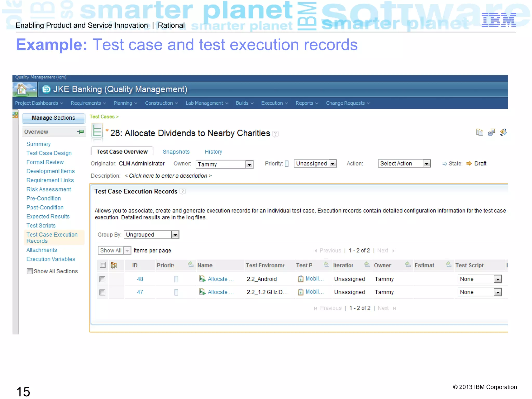
Task: Click priority indicator in row 47
Action: tap(176, 292)
